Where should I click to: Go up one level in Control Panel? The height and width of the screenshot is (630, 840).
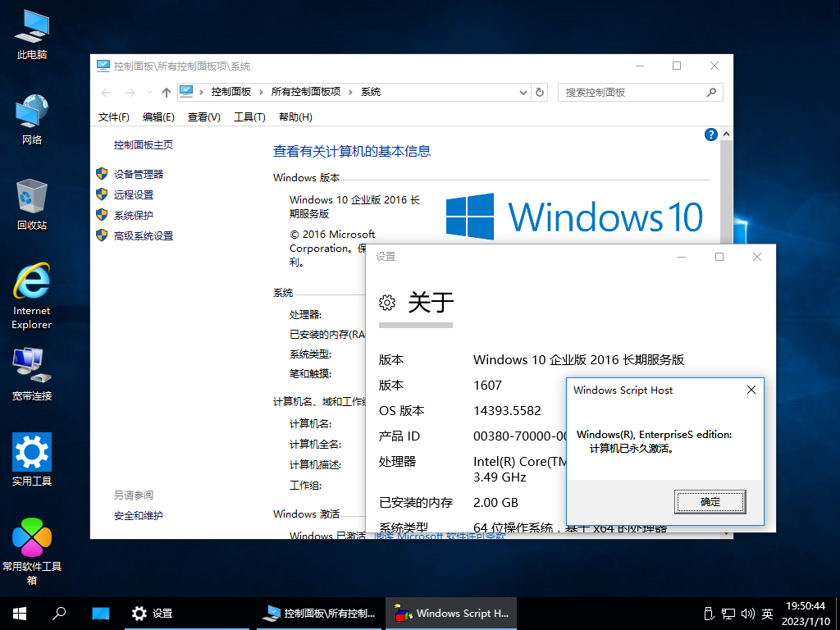tap(167, 93)
